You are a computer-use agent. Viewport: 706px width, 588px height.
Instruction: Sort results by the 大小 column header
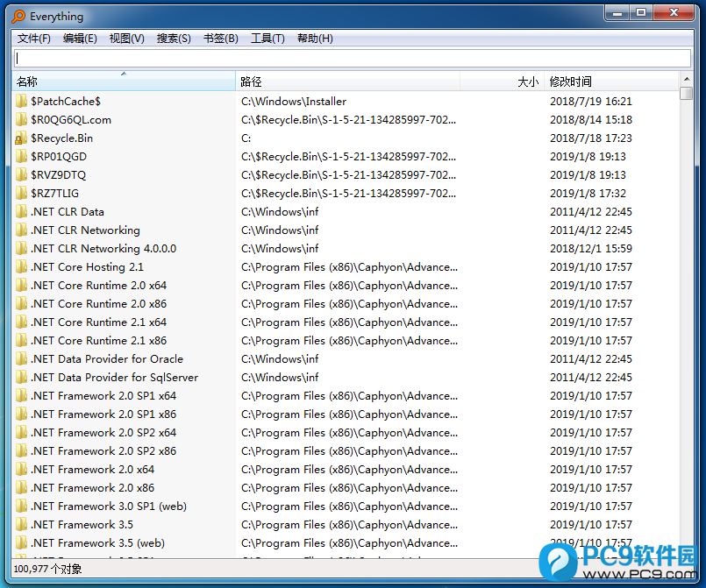tap(502, 81)
